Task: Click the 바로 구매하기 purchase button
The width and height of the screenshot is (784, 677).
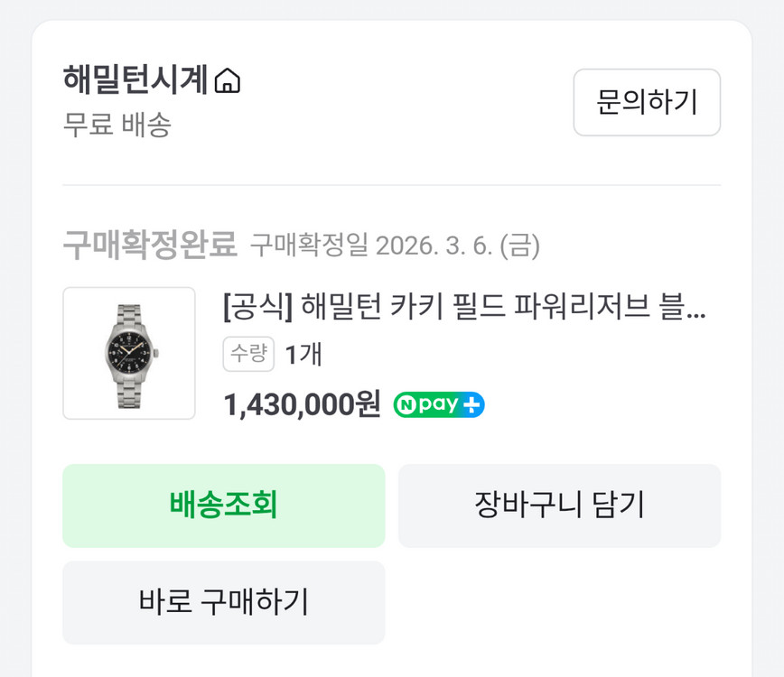Action: click(x=223, y=603)
